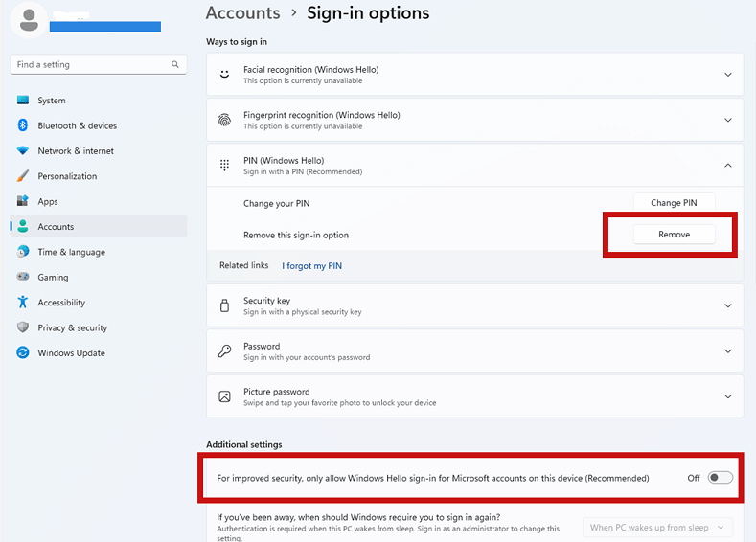This screenshot has width=756, height=542.
Task: Click the security key USB icon
Action: (224, 305)
